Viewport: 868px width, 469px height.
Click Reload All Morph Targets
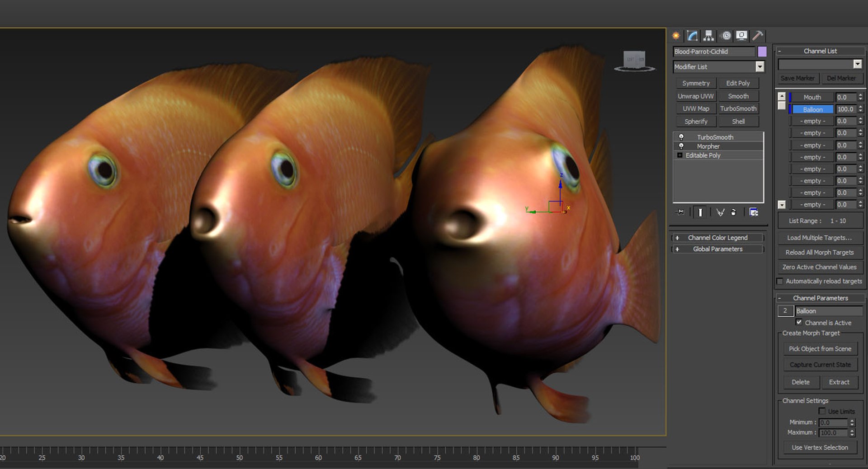820,252
